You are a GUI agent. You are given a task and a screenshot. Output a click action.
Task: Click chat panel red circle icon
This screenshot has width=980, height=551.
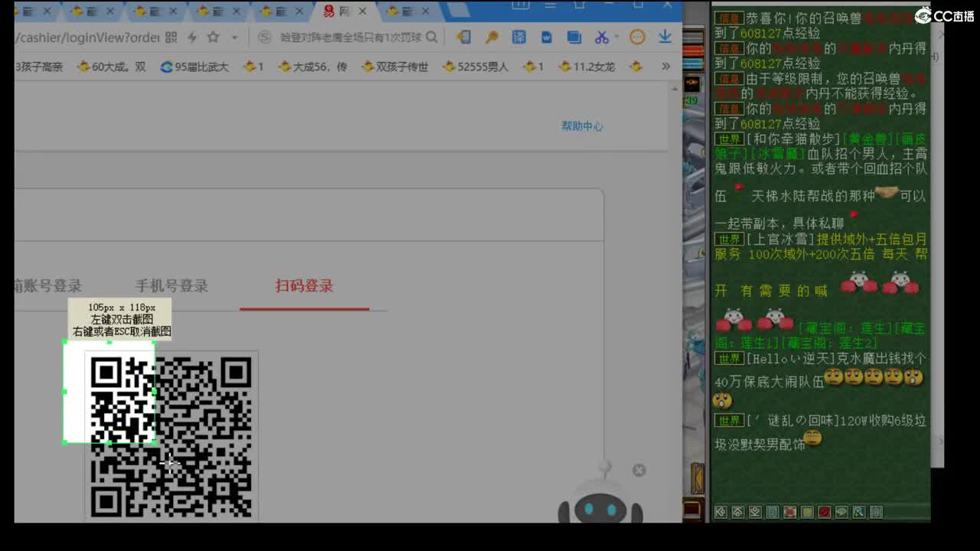click(x=825, y=512)
